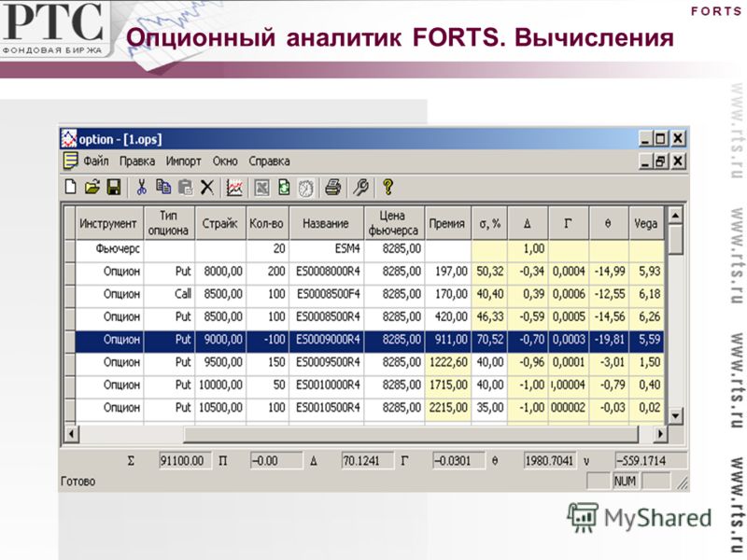Viewport: 747px width, 560px height.
Task: Click the option application title icon
Action: click(69, 139)
